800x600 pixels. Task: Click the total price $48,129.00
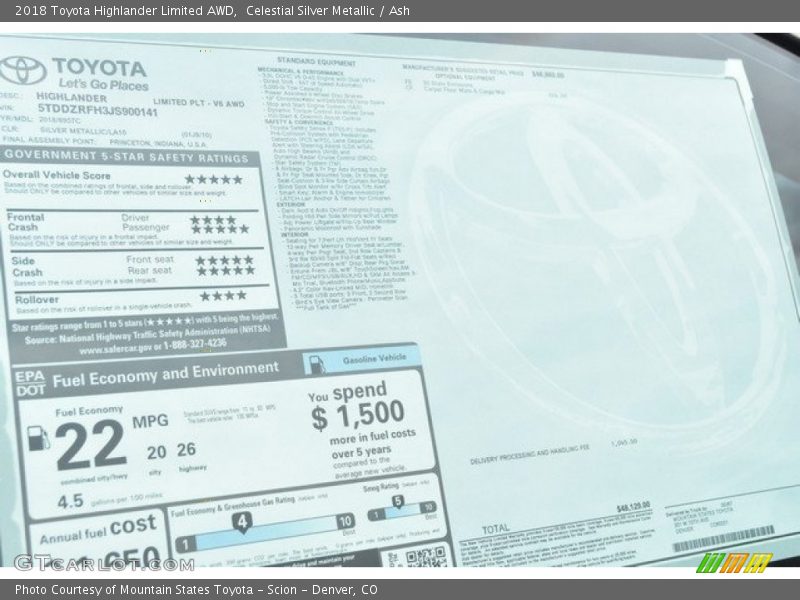tap(633, 507)
